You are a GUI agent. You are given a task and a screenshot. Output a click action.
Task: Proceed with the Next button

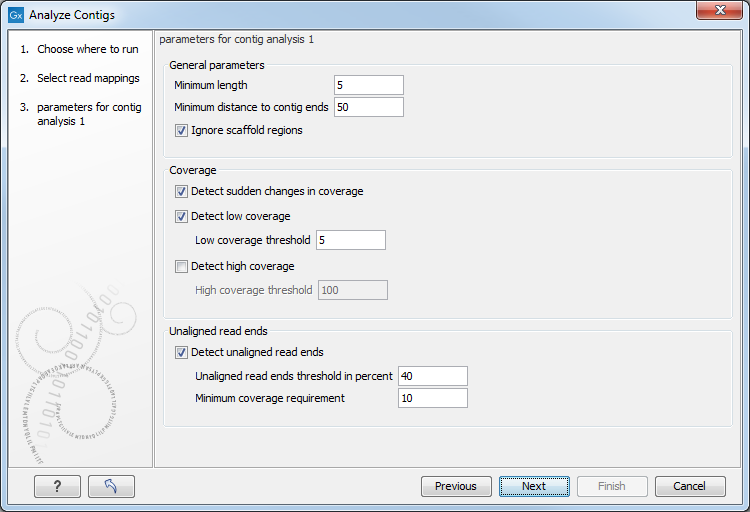point(534,486)
